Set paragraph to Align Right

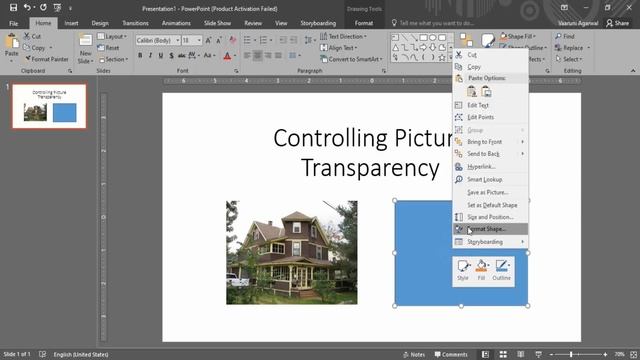[268, 56]
